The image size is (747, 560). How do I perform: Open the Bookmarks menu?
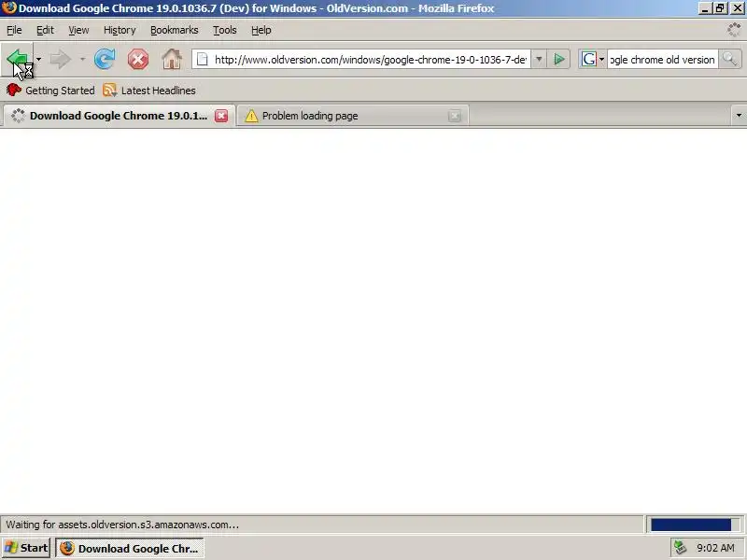pyautogui.click(x=175, y=30)
